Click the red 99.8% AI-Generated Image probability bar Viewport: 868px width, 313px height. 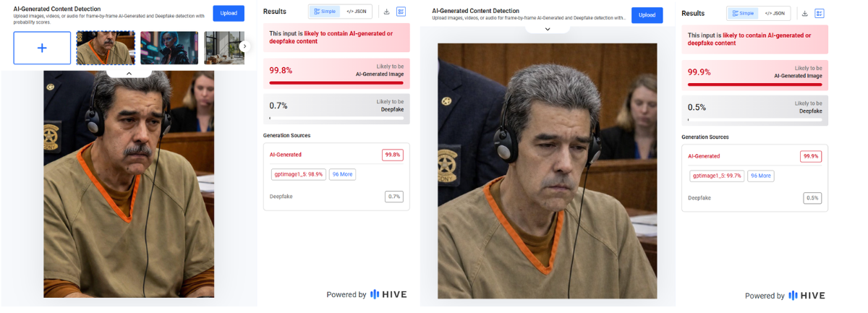(336, 83)
